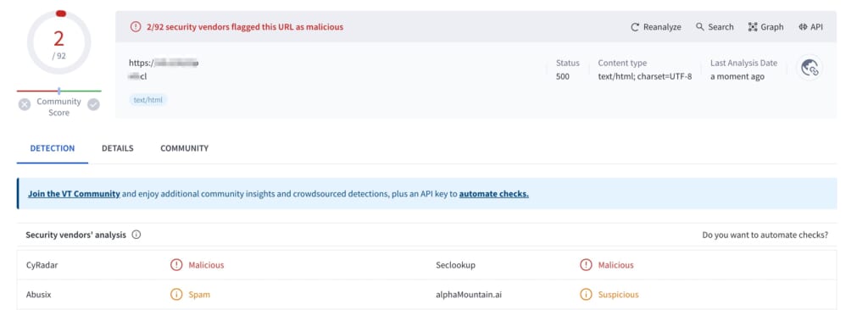Click Abusix Spam info icon
868x310 pixels.
tap(176, 295)
